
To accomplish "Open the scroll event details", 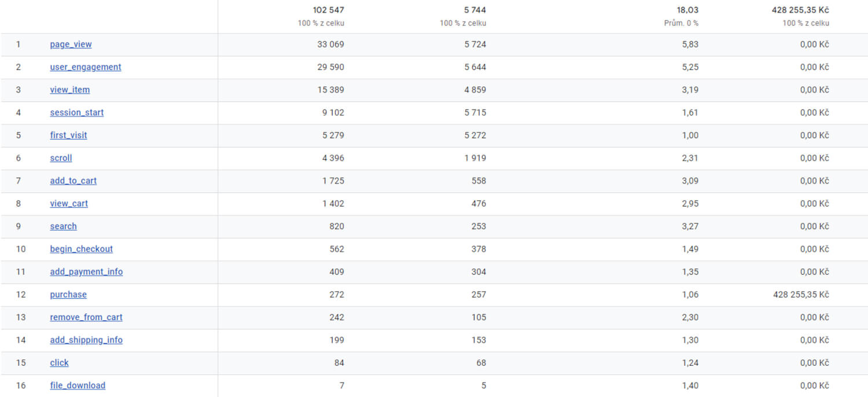I will pyautogui.click(x=61, y=157).
